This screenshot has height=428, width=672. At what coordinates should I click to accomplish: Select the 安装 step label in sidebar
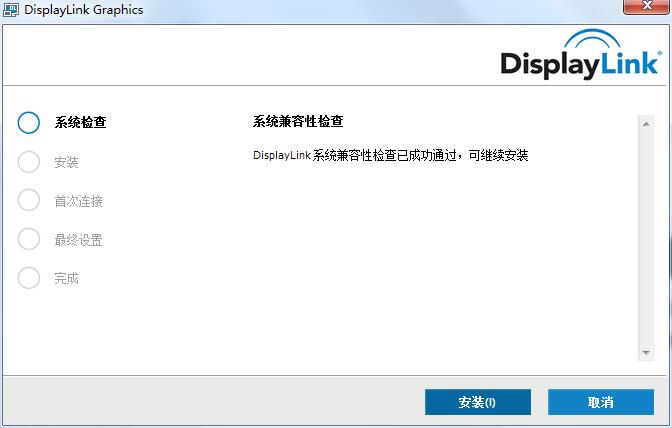click(x=66, y=162)
